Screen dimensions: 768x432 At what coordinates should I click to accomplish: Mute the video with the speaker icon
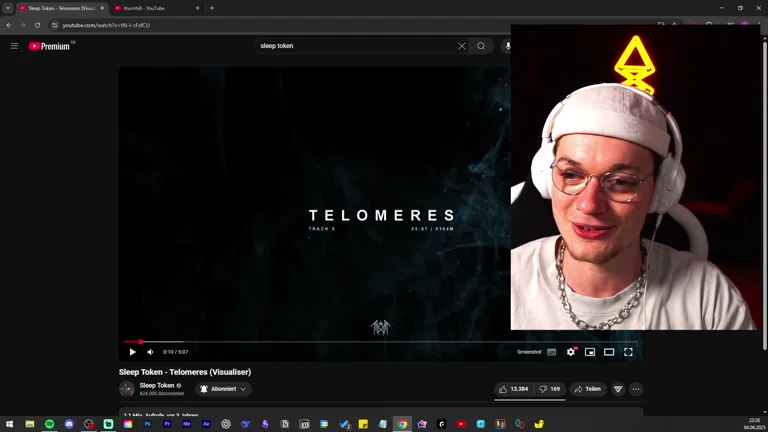pos(150,352)
